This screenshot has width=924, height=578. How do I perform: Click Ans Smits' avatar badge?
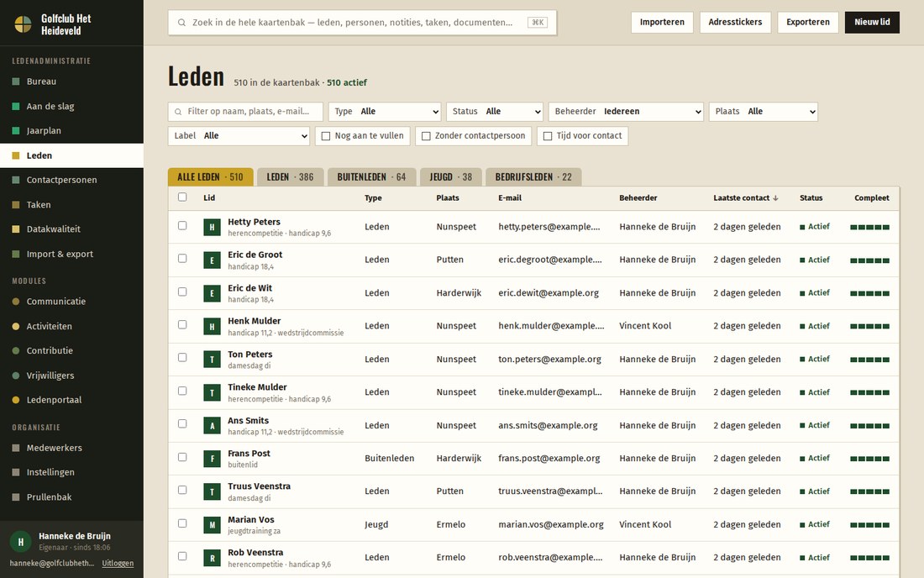(x=213, y=425)
